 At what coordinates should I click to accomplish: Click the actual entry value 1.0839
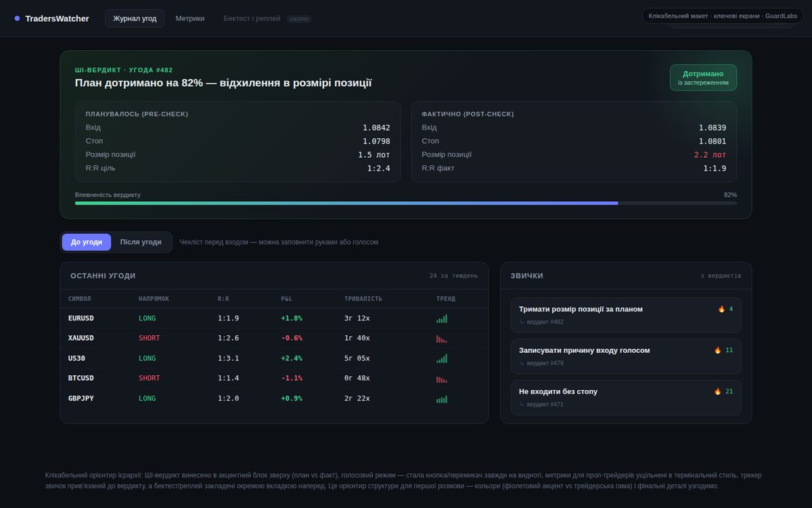[713, 127]
